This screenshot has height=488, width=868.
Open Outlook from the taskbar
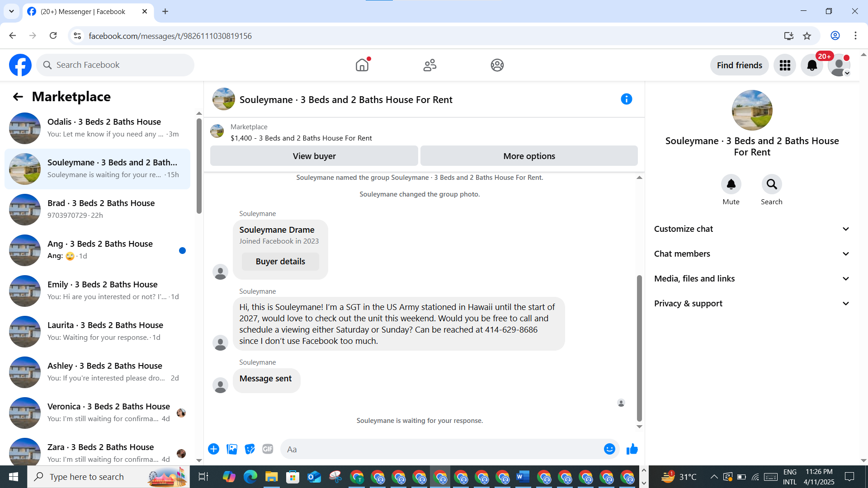click(314, 477)
